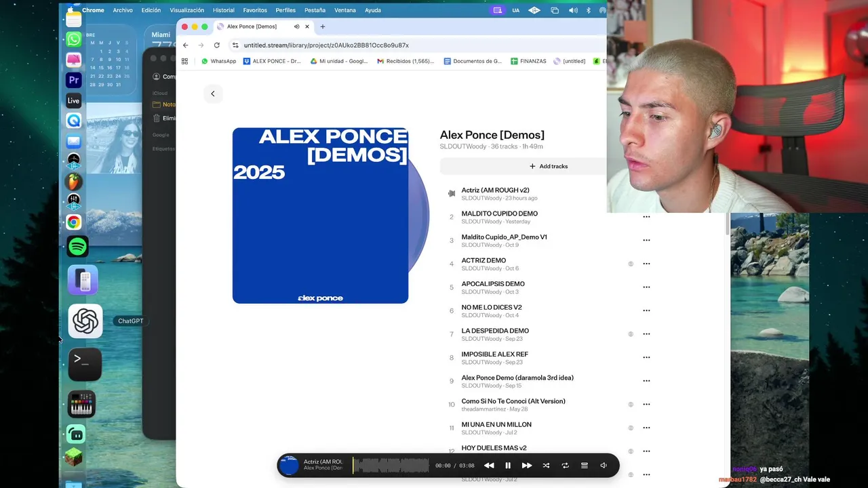Open more options for ACTRIZ DEMO
Image resolution: width=868 pixels, height=488 pixels.
pyautogui.click(x=646, y=264)
